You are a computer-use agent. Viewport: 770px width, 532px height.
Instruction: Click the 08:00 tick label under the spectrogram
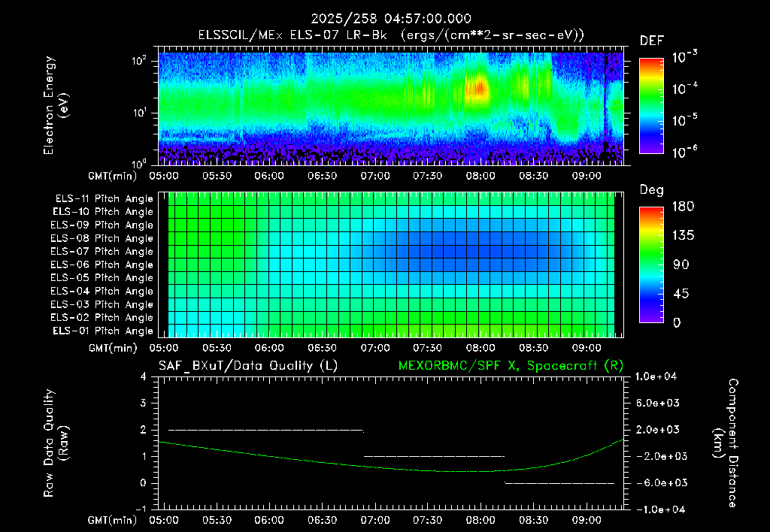coord(480,176)
